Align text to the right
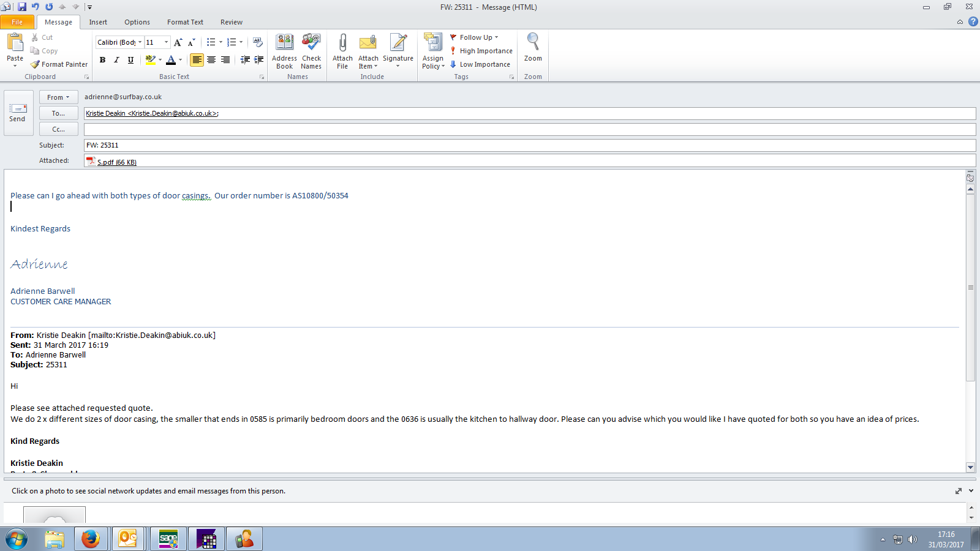 tap(225, 59)
